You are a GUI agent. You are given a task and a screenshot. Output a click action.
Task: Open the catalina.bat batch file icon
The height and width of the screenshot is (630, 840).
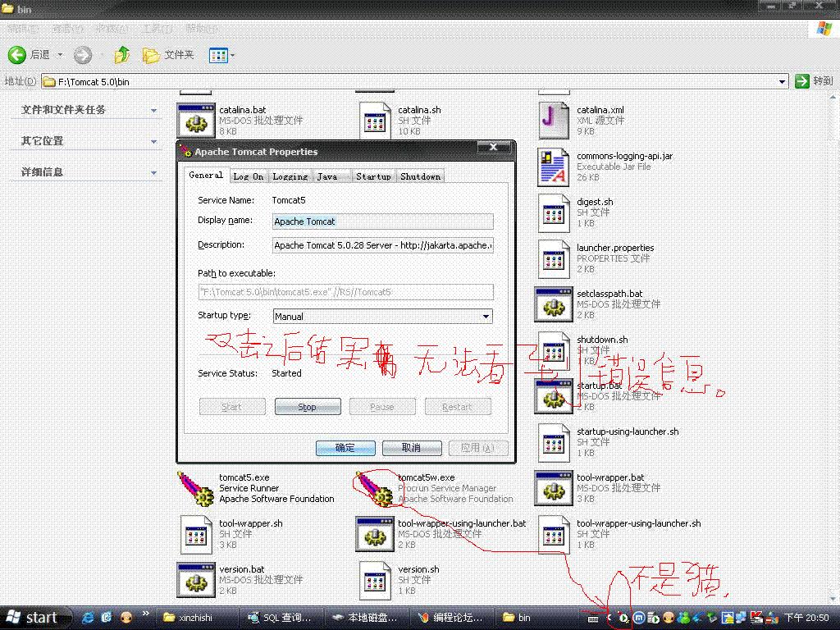click(195, 120)
